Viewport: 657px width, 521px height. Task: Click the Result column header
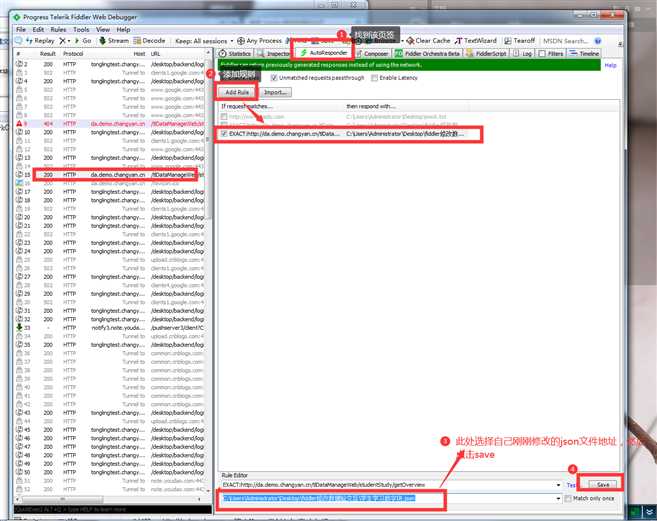(47, 54)
